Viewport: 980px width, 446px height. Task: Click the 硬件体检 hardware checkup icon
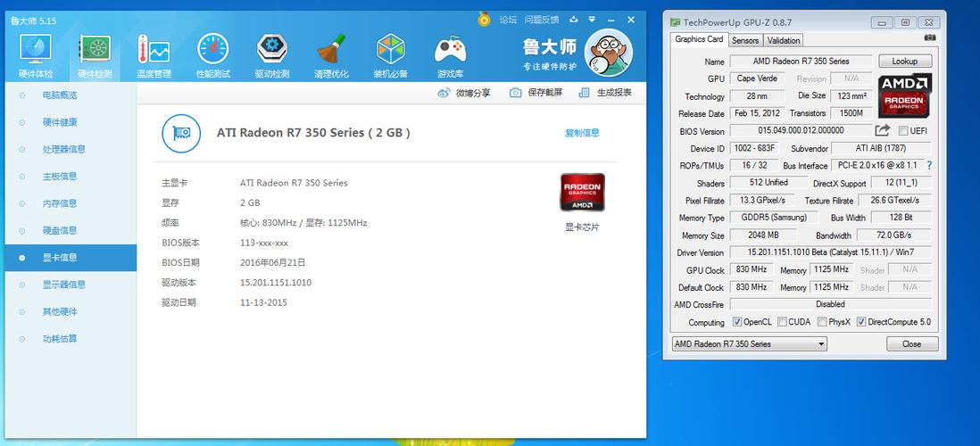(x=36, y=54)
